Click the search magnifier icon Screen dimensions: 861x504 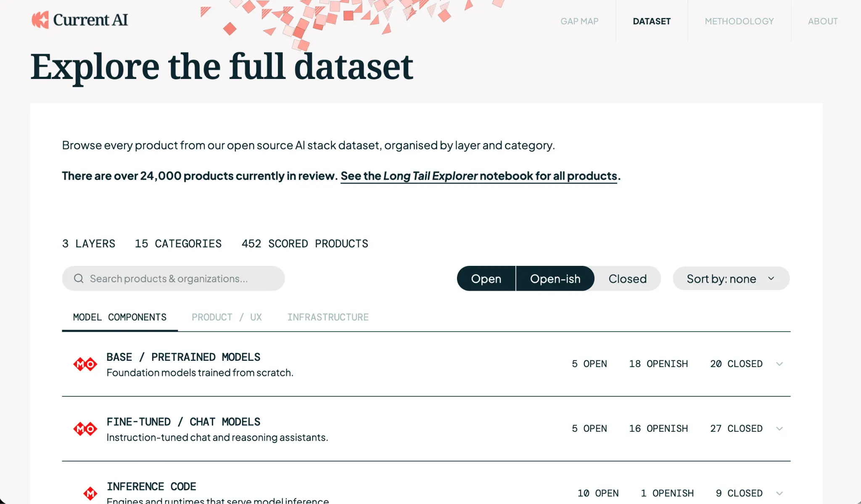[79, 278]
